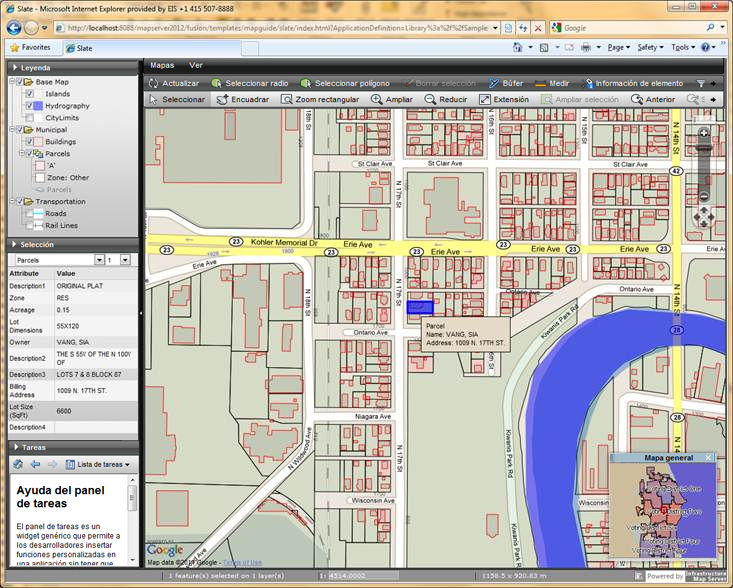Activate the Seleccionar polígono tool

click(x=345, y=83)
